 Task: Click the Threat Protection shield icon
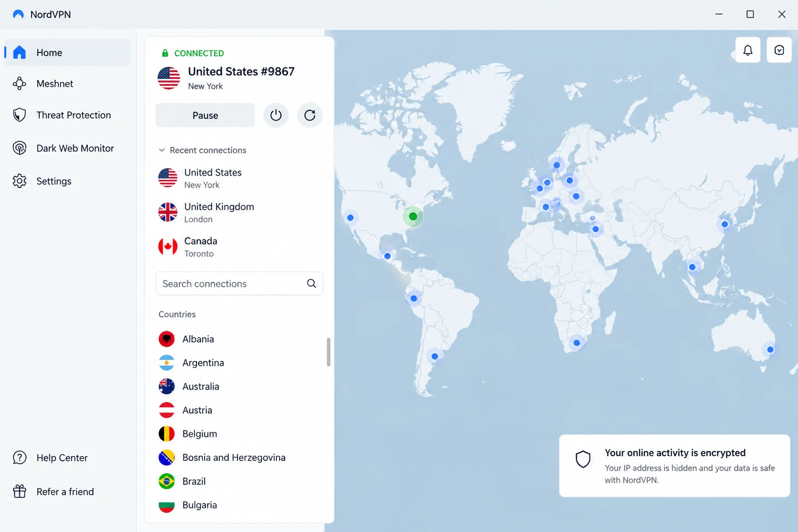click(x=20, y=115)
